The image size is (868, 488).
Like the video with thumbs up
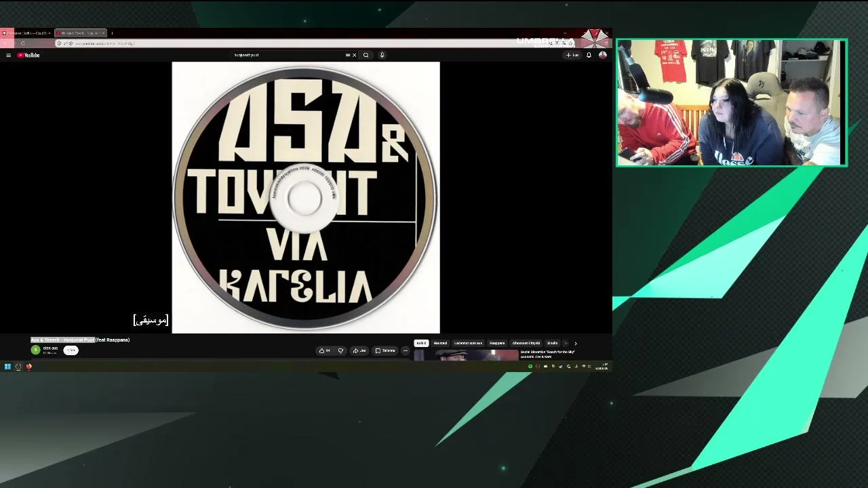[325, 350]
